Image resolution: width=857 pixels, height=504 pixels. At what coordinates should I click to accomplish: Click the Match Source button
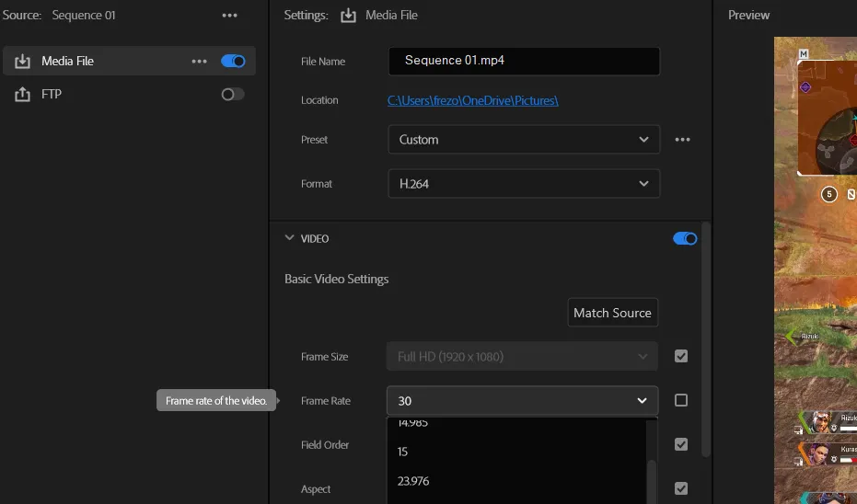click(x=613, y=313)
